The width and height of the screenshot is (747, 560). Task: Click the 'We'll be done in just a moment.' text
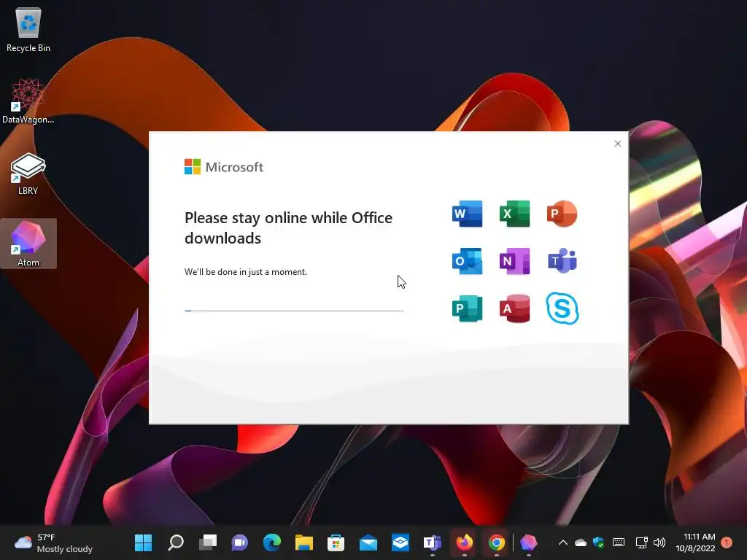(246, 272)
